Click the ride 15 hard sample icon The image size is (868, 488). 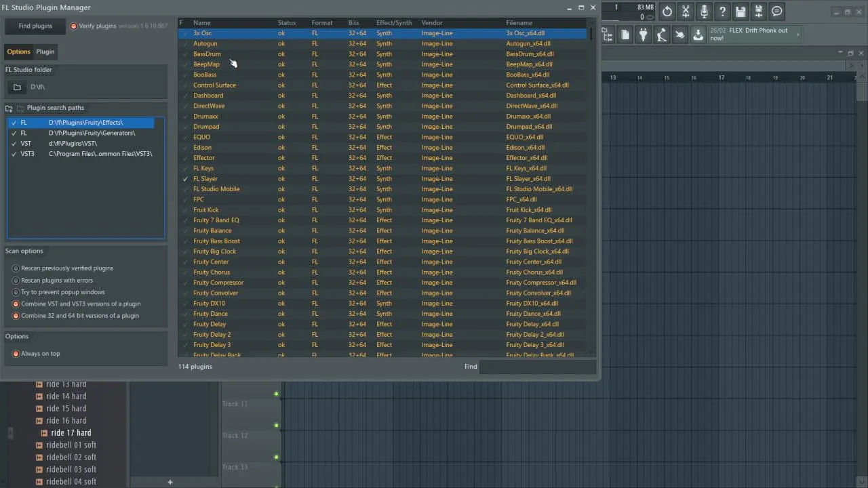click(x=39, y=409)
